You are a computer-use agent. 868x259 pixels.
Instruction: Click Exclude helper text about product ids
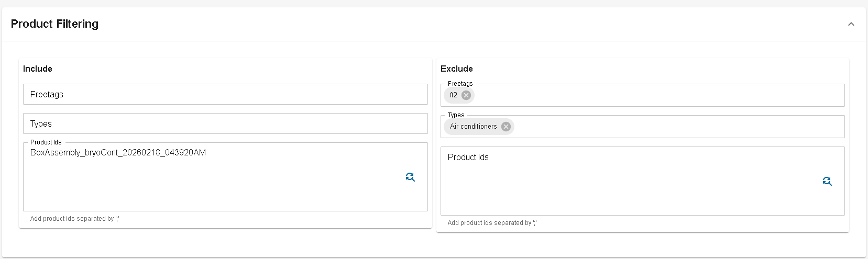492,223
